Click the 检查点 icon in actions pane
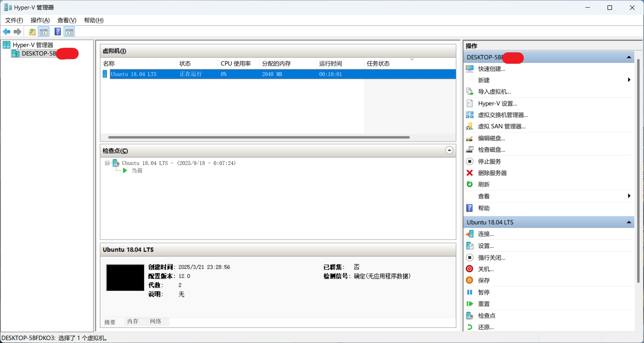644x343 pixels. point(470,315)
